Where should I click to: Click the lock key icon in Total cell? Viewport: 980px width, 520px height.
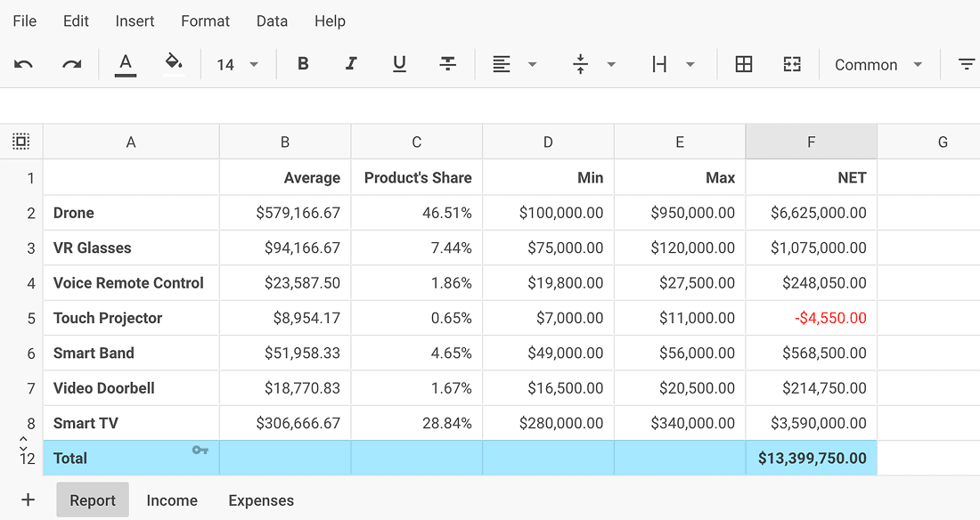[200, 450]
